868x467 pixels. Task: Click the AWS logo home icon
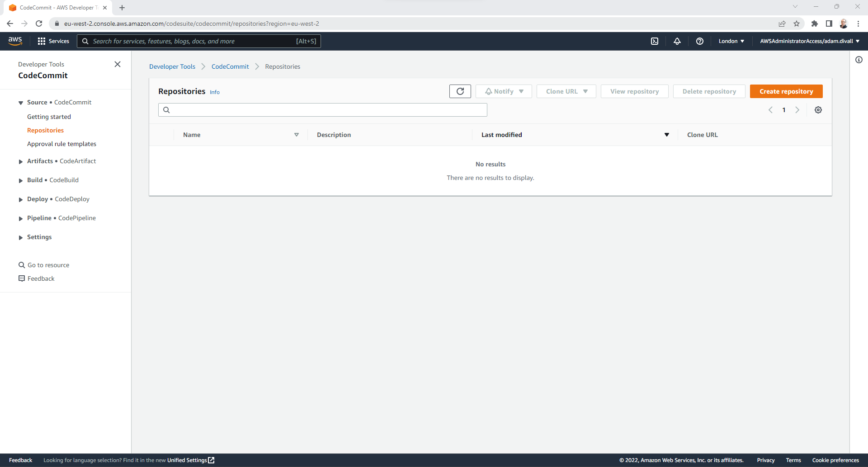[15, 41]
